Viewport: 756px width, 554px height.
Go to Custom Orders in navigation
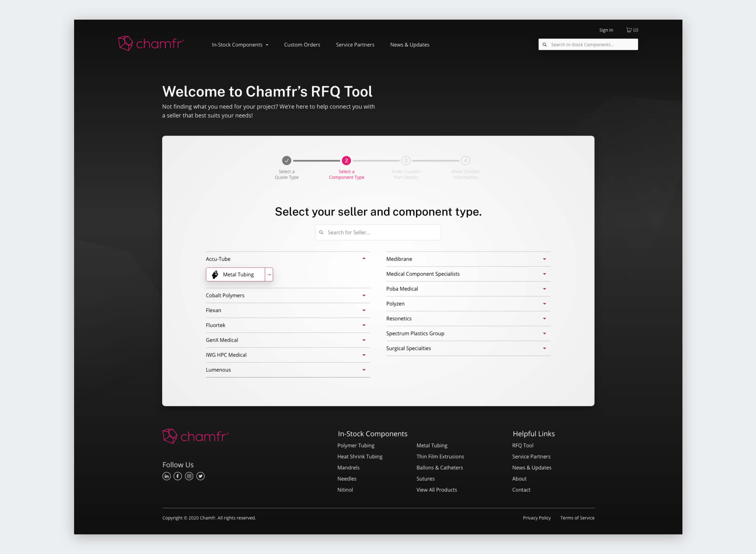pyautogui.click(x=302, y=45)
